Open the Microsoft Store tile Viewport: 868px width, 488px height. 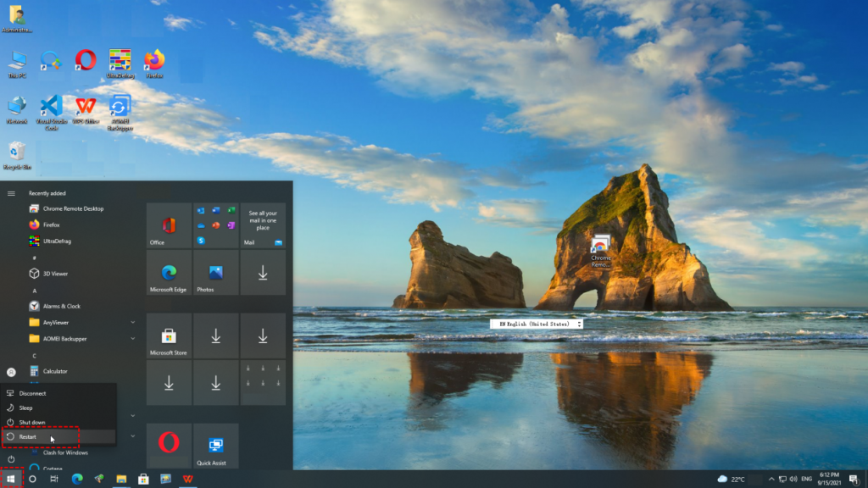click(x=169, y=335)
